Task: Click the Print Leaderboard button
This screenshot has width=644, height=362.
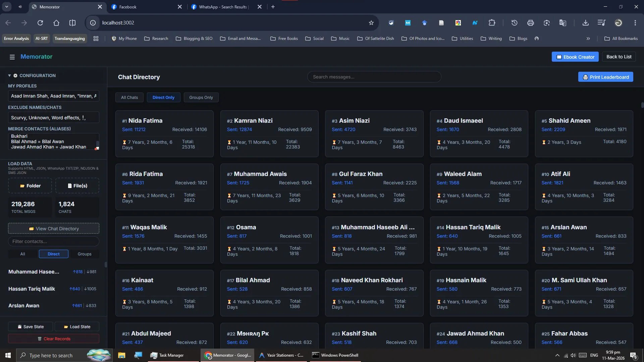Action: coord(605,77)
